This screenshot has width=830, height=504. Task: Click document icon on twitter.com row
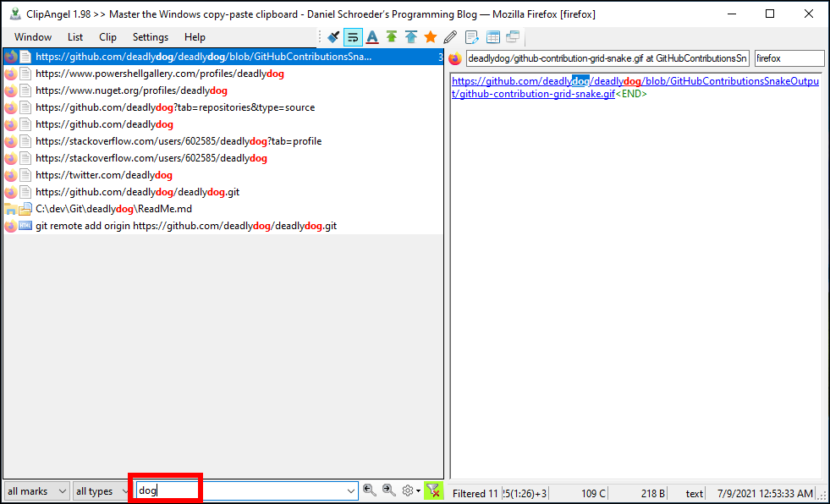(25, 175)
